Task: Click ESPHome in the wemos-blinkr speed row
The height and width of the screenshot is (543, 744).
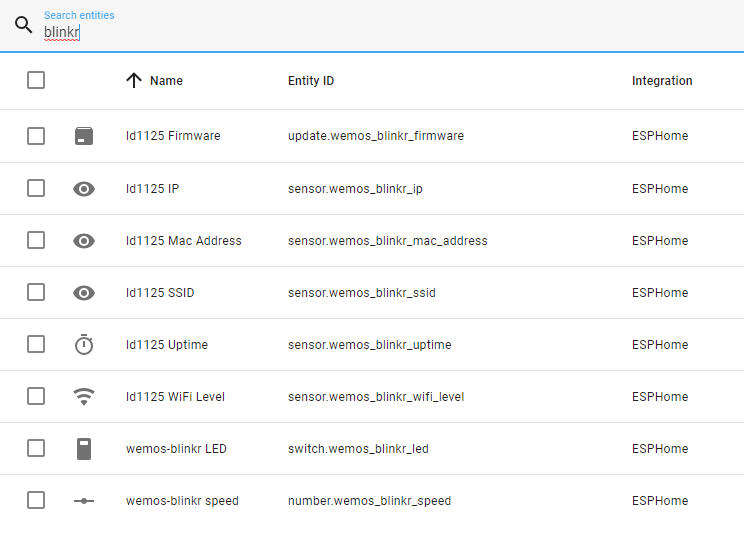Action: 660,501
